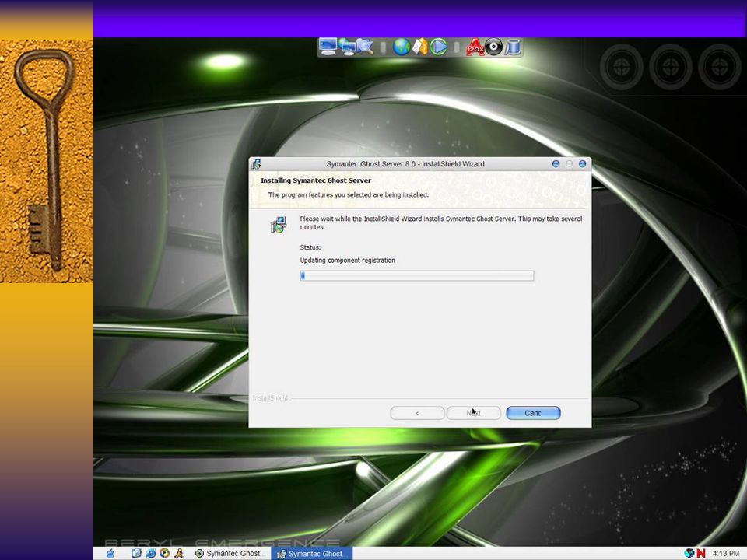Click the tray globe network icon
The width and height of the screenshot is (747, 560).
689,553
